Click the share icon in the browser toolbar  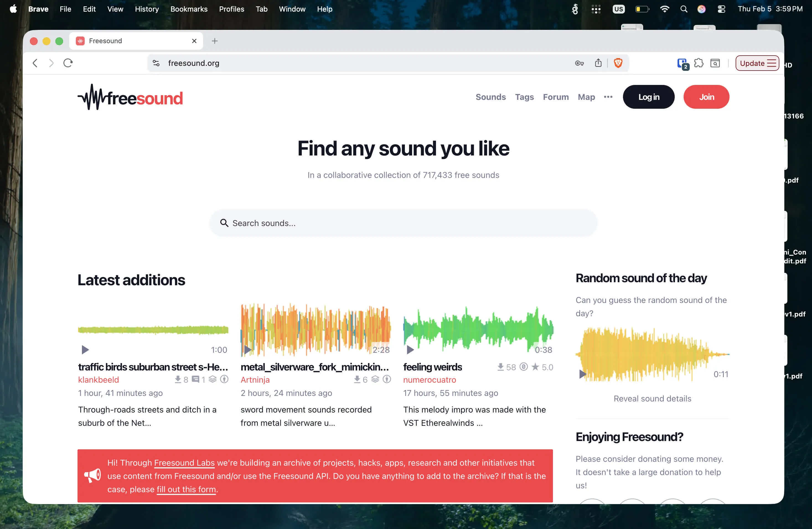(x=598, y=63)
